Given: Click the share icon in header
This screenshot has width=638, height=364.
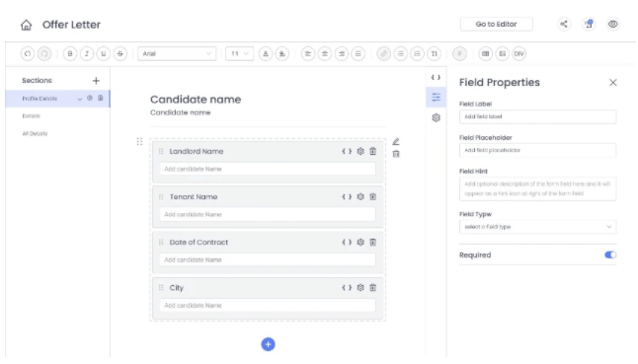Looking at the screenshot, I should (564, 24).
